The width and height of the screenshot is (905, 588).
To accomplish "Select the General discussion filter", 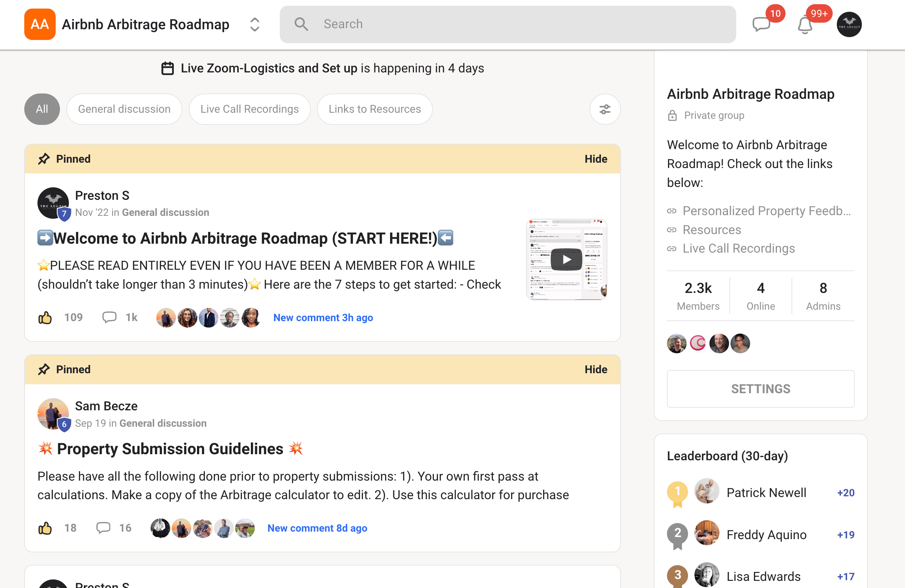I will [124, 110].
